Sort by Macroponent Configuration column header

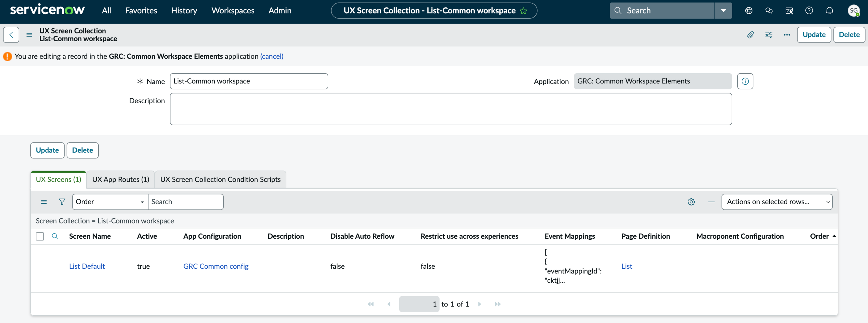click(740, 236)
